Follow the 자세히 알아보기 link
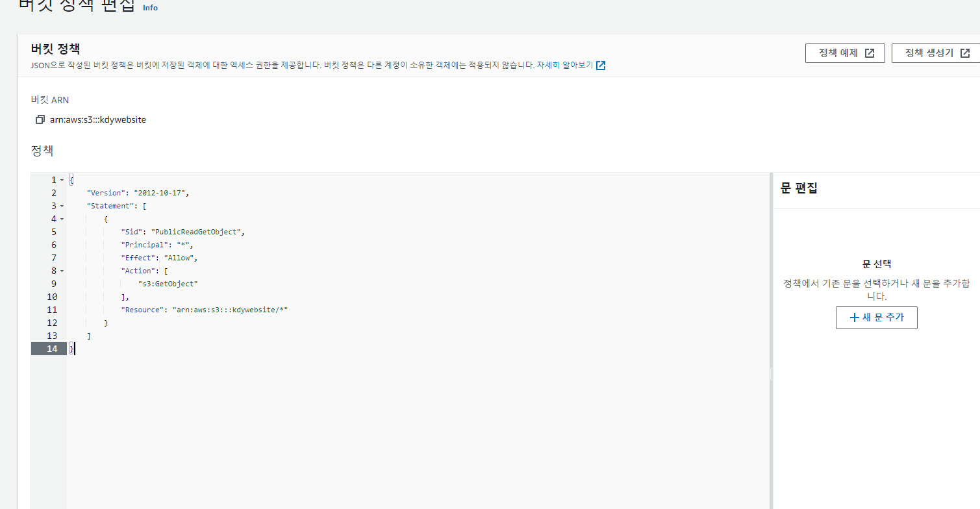 [x=564, y=66]
